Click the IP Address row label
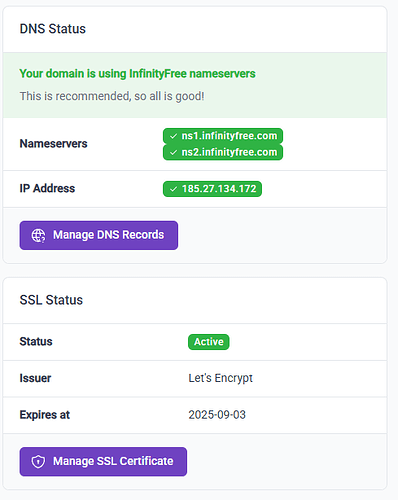Screen dimensions: 398x500 pos(47,189)
